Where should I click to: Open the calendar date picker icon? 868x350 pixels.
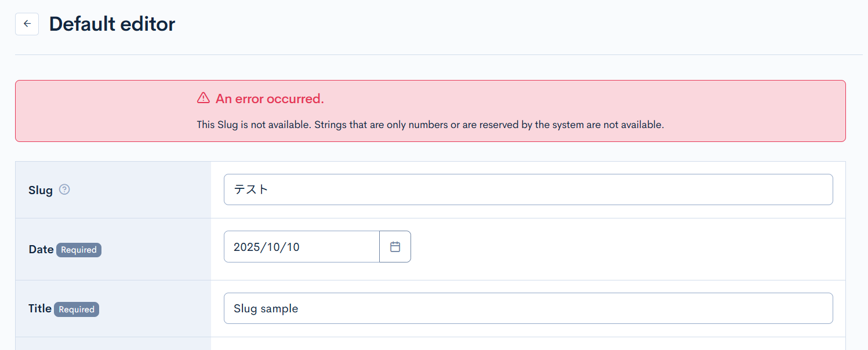click(395, 247)
